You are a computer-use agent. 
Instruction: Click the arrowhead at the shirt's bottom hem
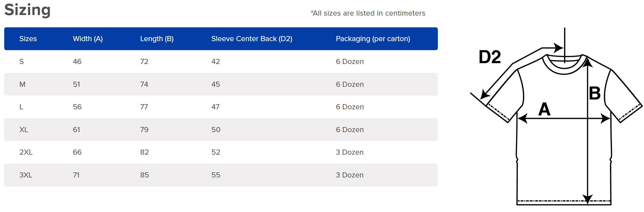(587, 199)
